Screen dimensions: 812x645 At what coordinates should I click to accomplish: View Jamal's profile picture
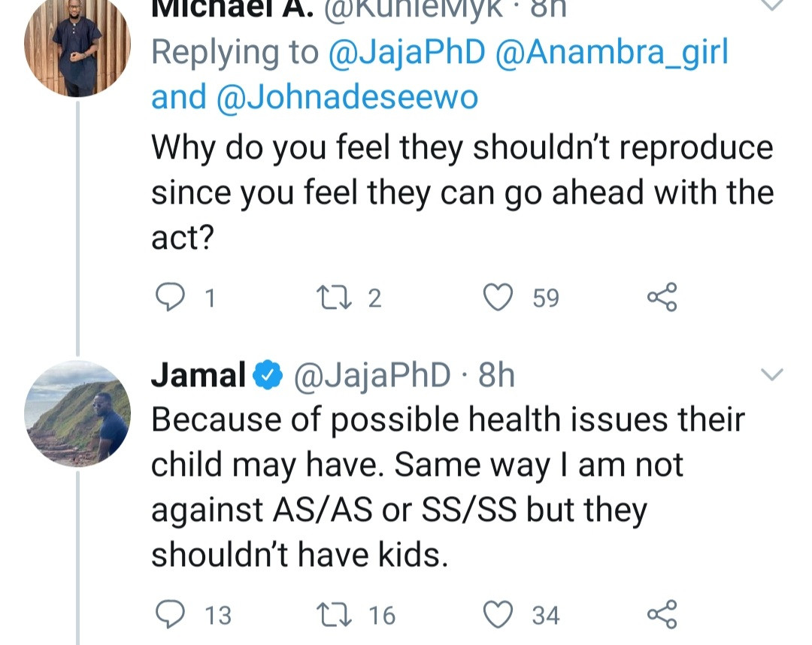(77, 412)
